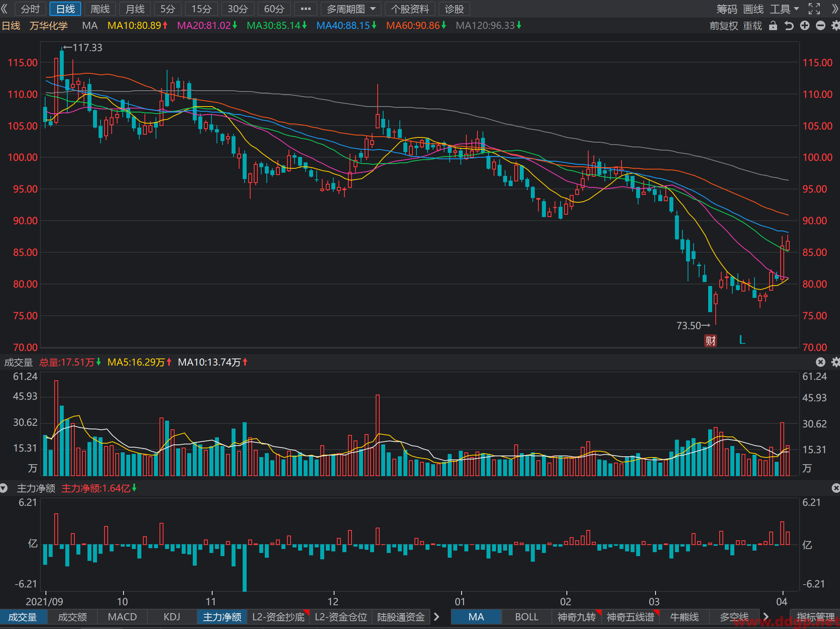This screenshot has height=629, width=840.
Task: Toggle 前复权 price adjustment
Action: (x=724, y=26)
